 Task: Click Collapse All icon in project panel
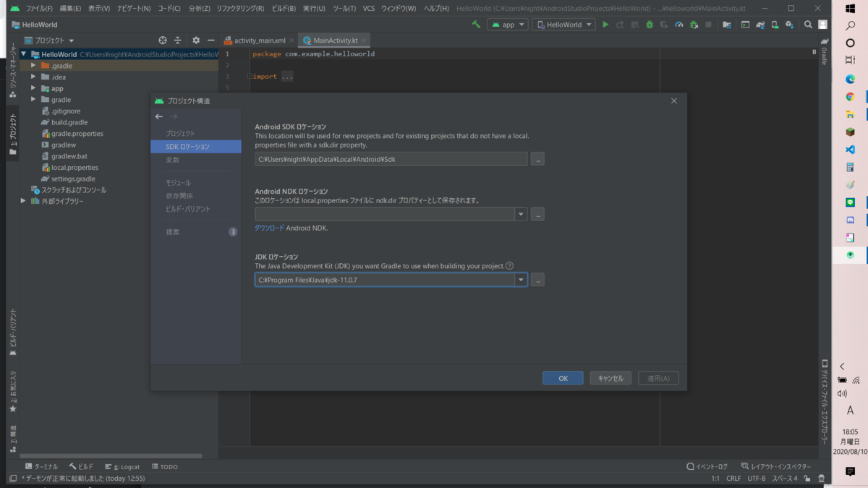coord(177,40)
